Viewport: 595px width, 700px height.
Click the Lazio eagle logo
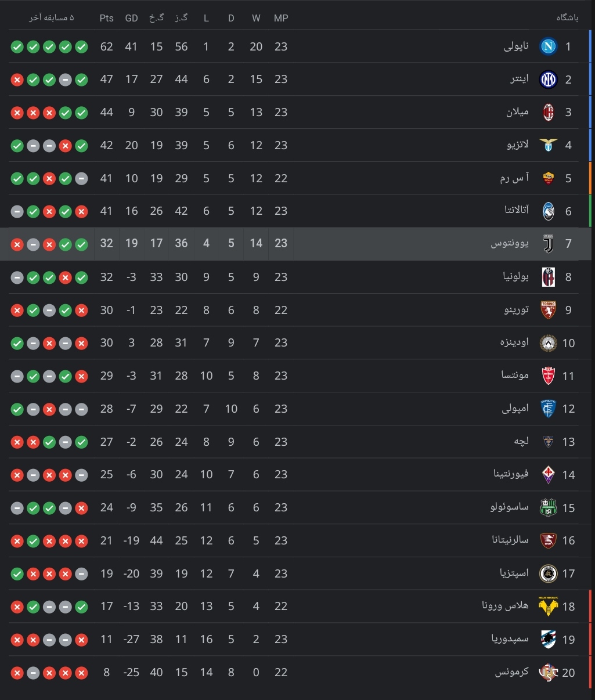548,145
